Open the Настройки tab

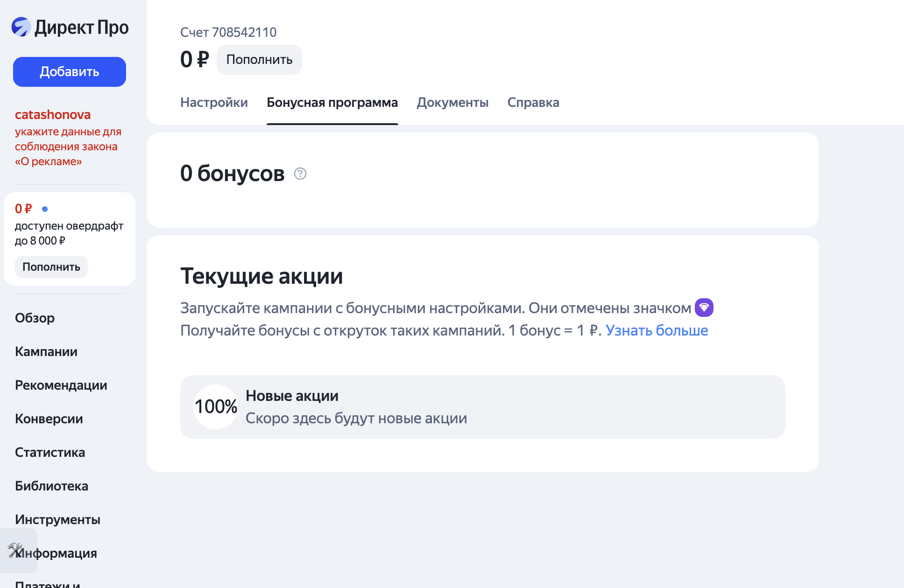214,102
